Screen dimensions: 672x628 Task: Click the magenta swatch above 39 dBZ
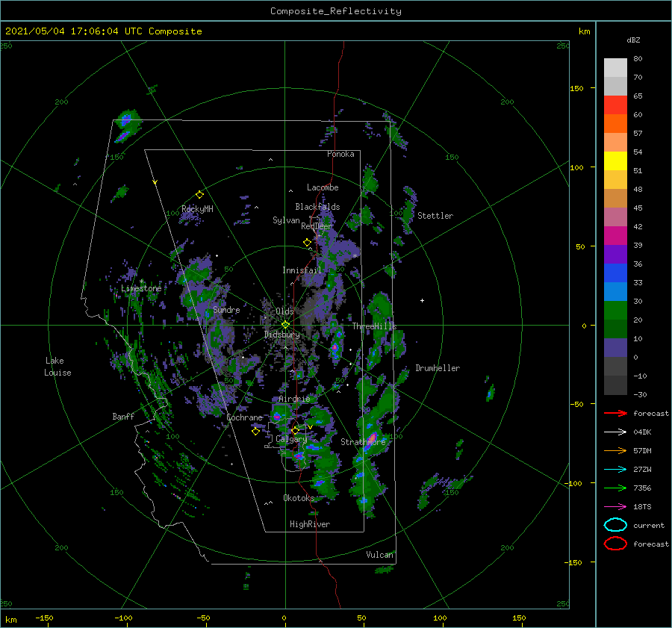615,235
